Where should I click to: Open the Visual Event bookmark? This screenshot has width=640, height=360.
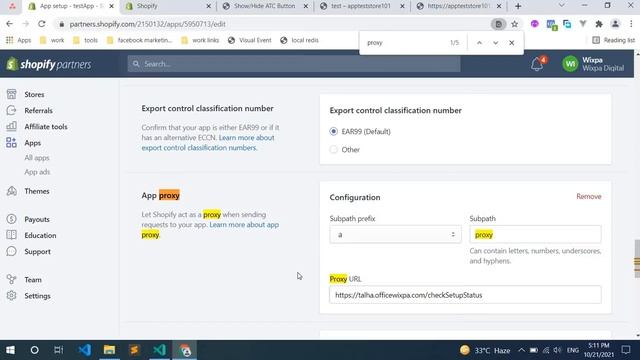point(249,40)
